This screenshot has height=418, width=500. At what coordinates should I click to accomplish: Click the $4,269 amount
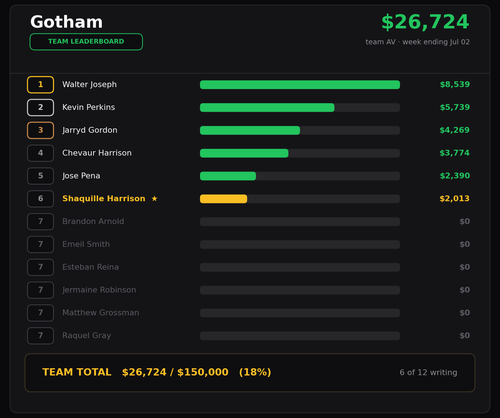455,130
